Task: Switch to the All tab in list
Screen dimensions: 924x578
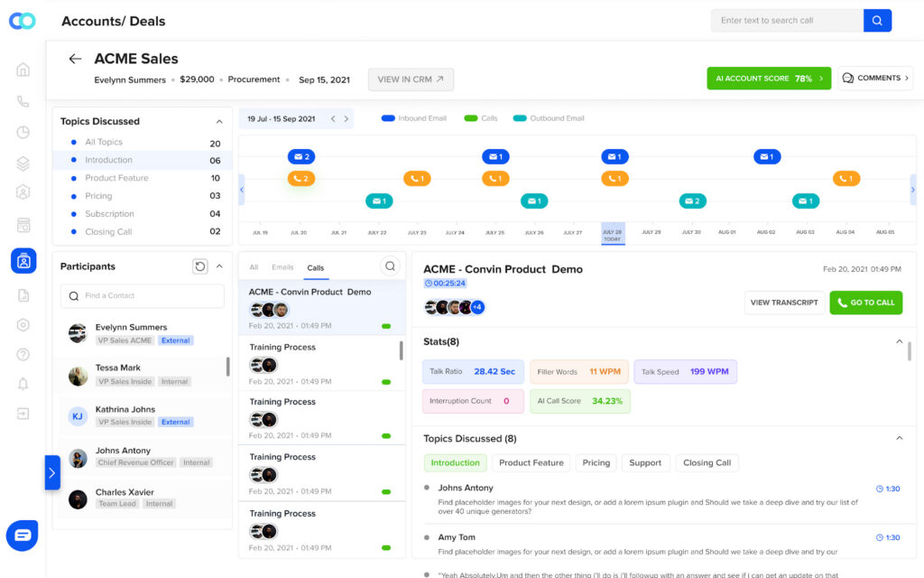Action: pos(254,267)
